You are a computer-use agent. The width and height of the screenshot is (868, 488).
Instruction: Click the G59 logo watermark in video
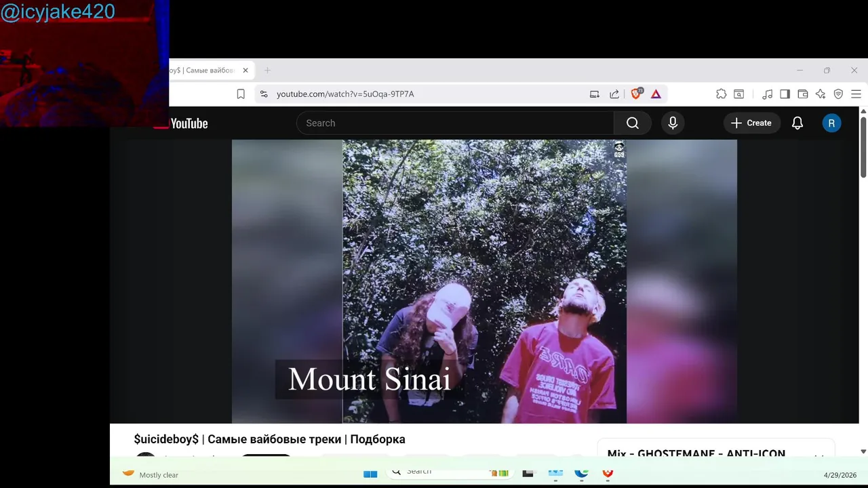tap(619, 149)
